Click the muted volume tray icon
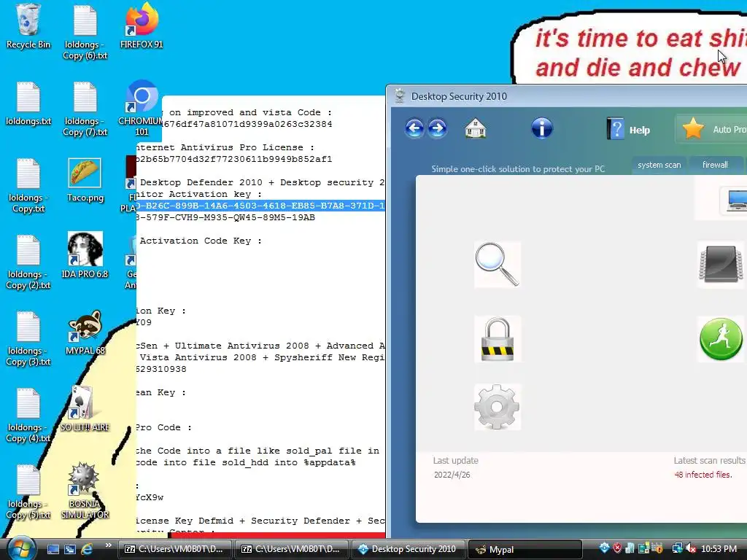The height and width of the screenshot is (560, 747). (690, 548)
